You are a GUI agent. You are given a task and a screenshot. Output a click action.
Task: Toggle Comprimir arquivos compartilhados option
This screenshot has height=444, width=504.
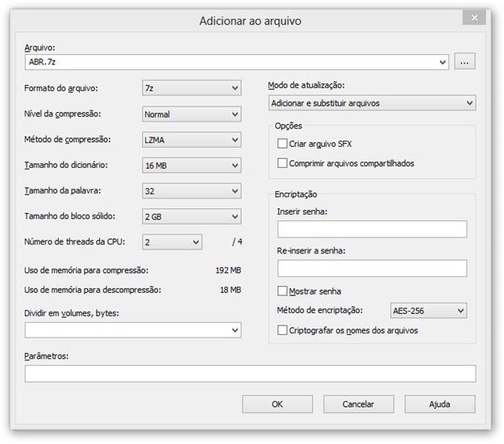[x=282, y=163]
